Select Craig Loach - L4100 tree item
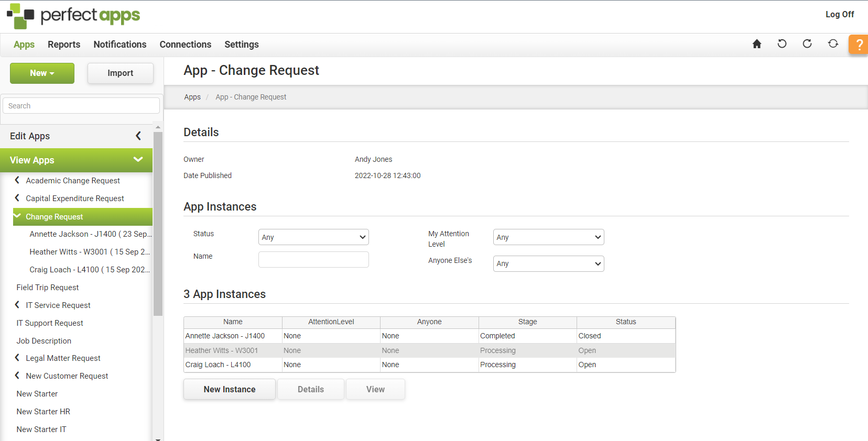The image size is (868, 441). (90, 270)
